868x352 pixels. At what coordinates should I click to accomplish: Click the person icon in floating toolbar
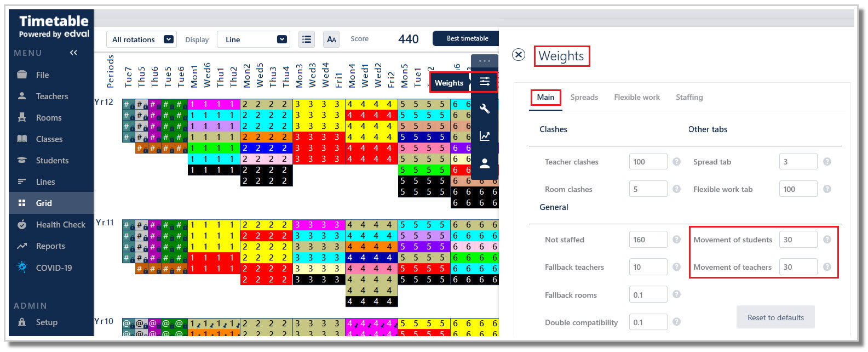tap(485, 163)
